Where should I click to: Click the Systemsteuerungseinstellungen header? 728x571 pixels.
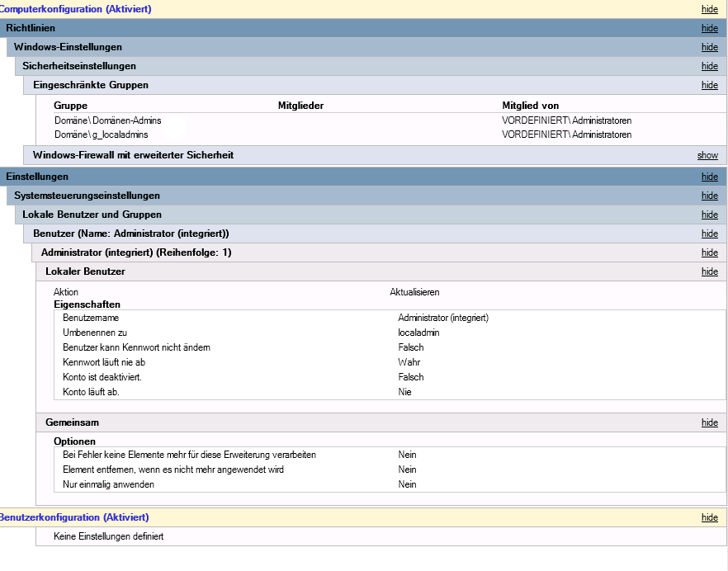pos(366,196)
